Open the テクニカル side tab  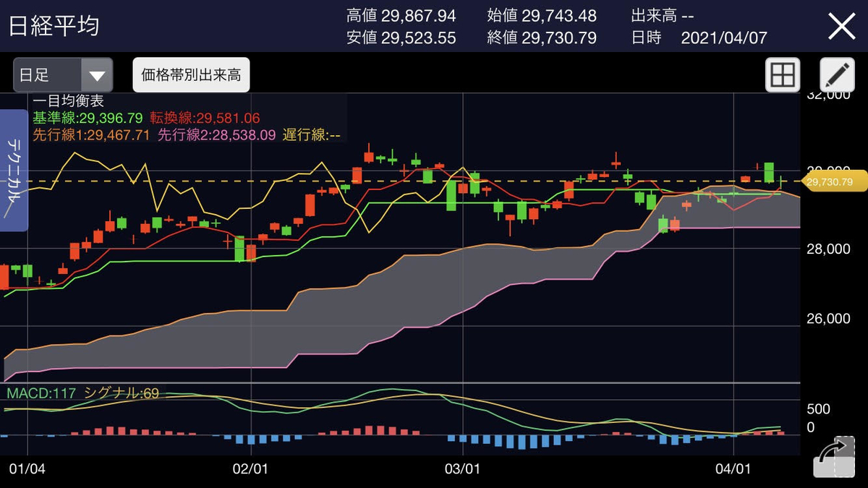pos(14,171)
